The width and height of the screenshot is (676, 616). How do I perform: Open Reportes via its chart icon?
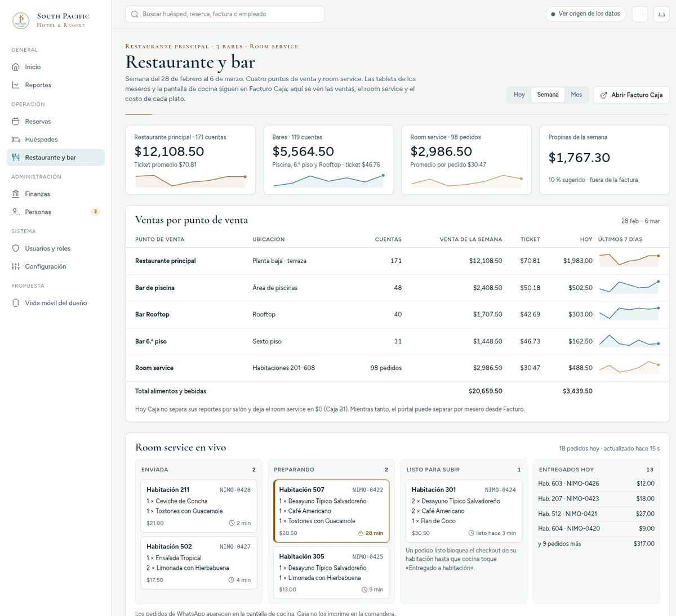pyautogui.click(x=16, y=85)
